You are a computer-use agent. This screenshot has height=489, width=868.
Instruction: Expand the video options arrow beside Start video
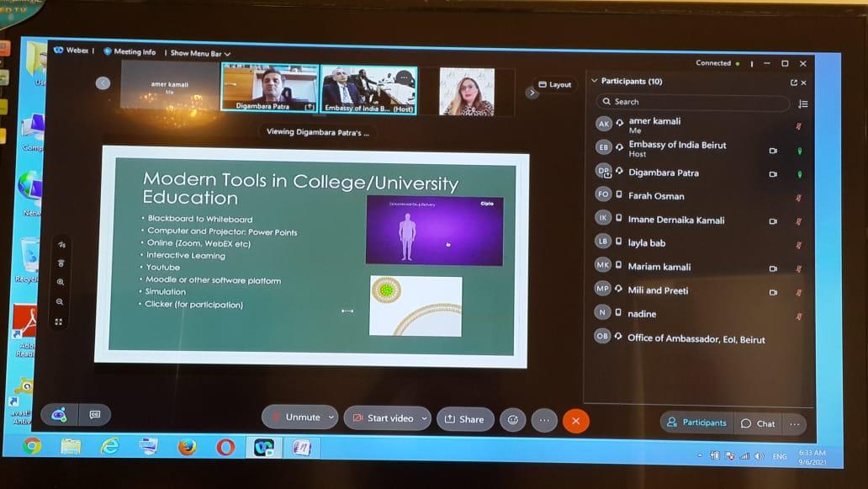point(423,418)
